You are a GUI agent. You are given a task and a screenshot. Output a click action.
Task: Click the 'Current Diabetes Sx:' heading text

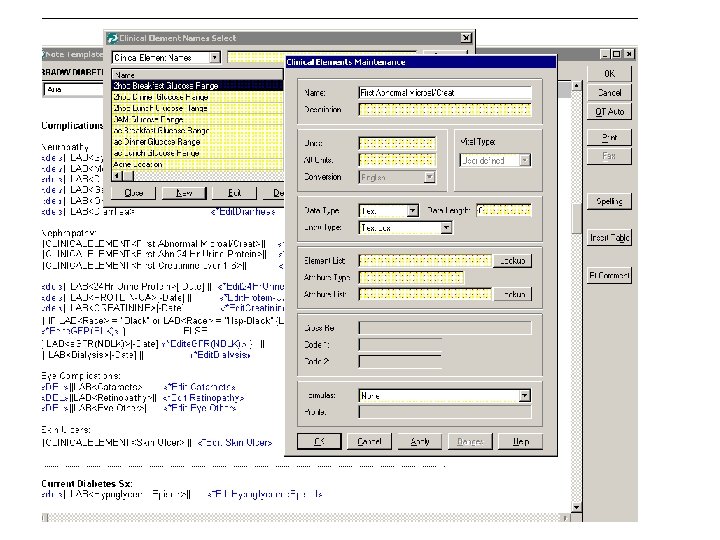click(x=87, y=484)
